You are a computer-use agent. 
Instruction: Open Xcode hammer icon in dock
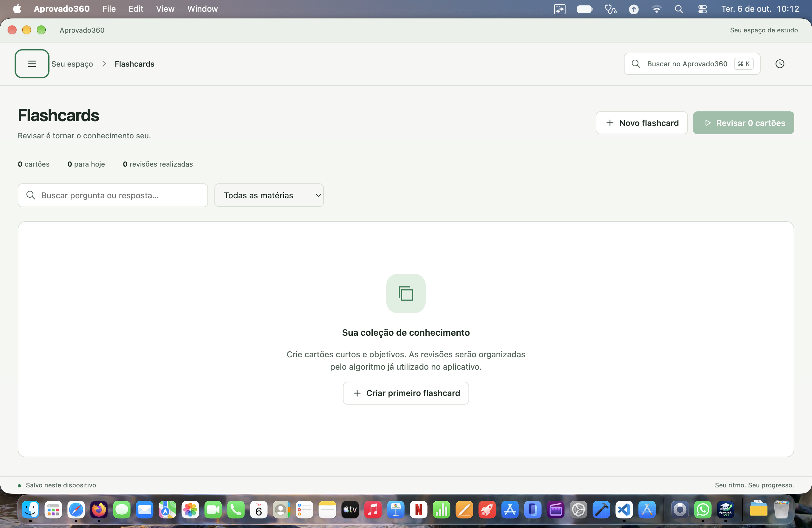pos(601,510)
